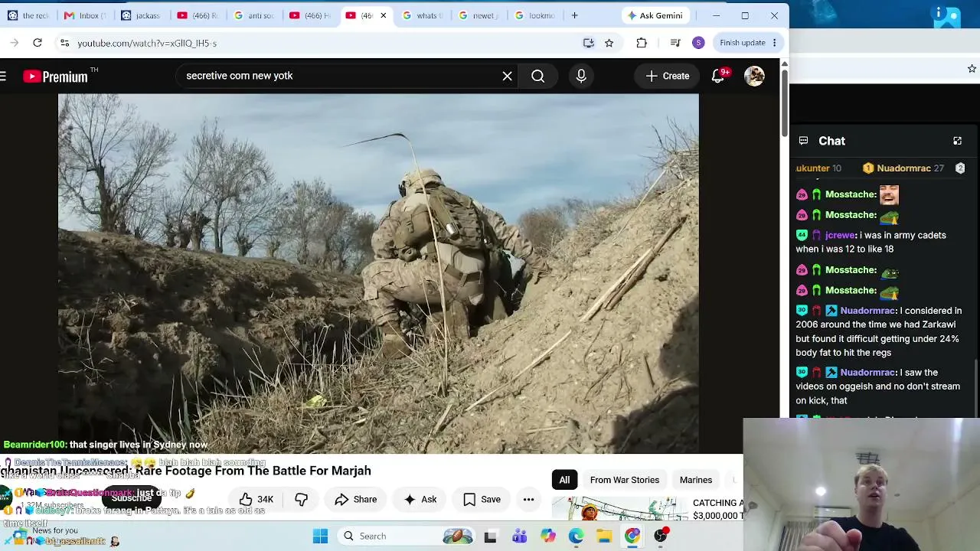This screenshot has height=551, width=980.
Task: Search with your voice microphone
Action: tap(581, 76)
